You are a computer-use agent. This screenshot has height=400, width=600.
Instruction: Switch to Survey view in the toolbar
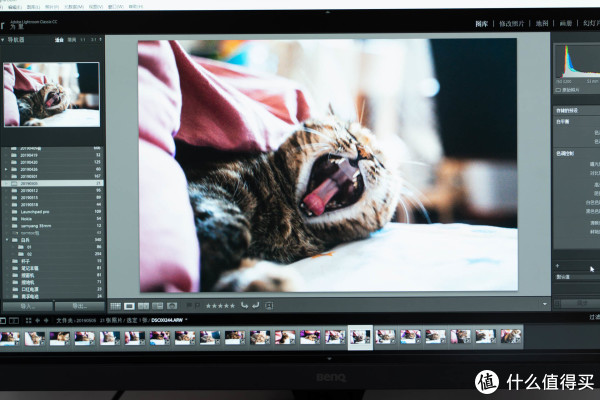click(158, 305)
